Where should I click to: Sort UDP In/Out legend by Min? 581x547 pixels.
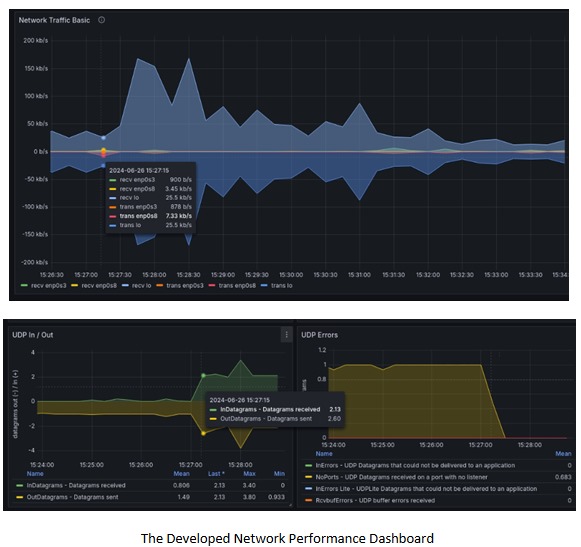point(279,474)
